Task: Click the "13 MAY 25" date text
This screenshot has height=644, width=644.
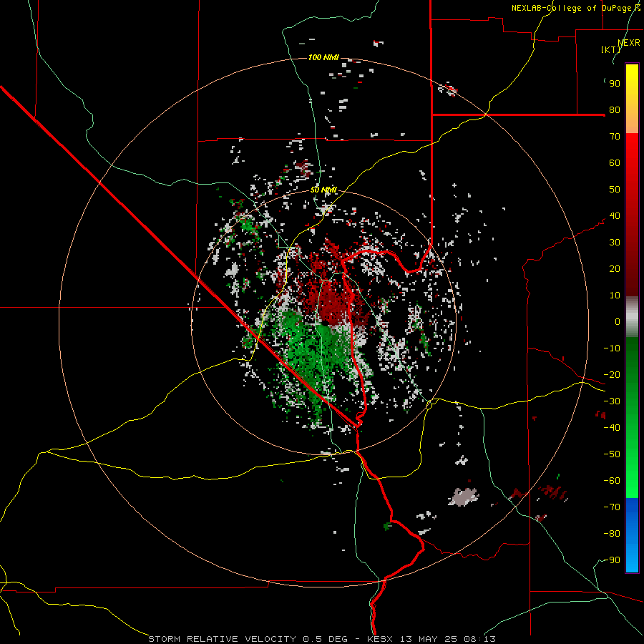Action: (x=429, y=639)
